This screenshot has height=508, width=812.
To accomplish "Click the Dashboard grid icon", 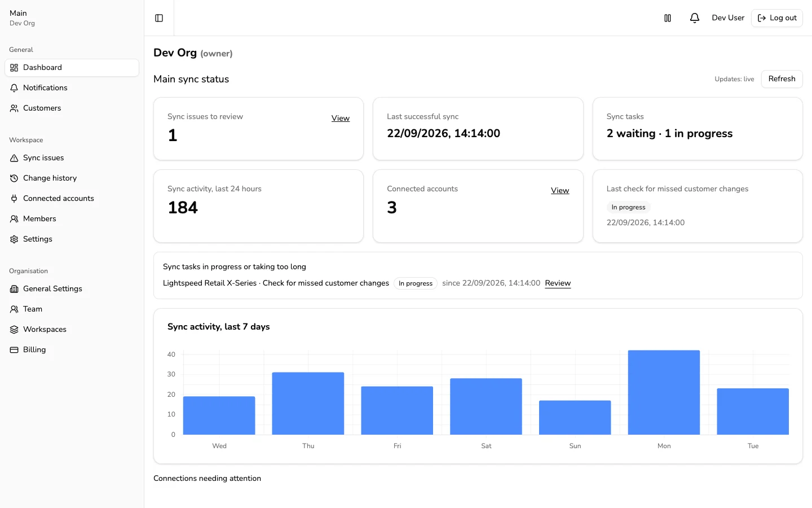I will [14, 68].
